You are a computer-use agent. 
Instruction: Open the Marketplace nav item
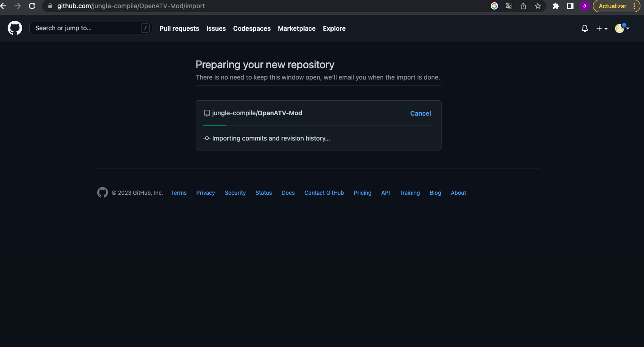point(296,28)
